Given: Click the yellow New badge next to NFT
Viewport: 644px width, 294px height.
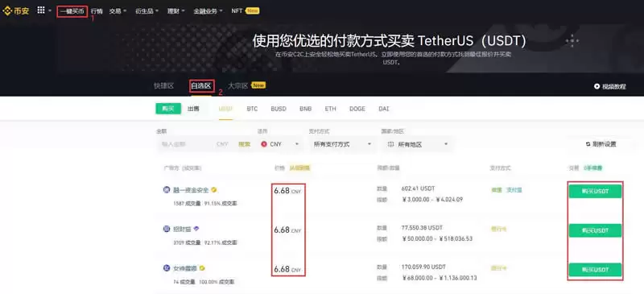Looking at the screenshot, I should [252, 10].
